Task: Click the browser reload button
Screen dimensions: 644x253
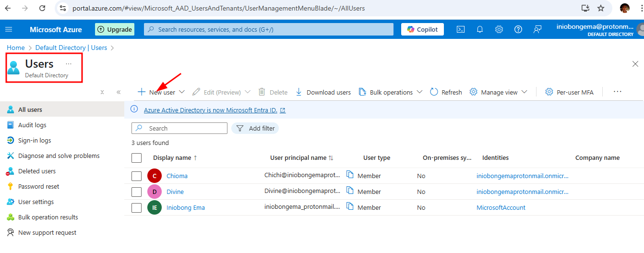Action: coord(42,8)
